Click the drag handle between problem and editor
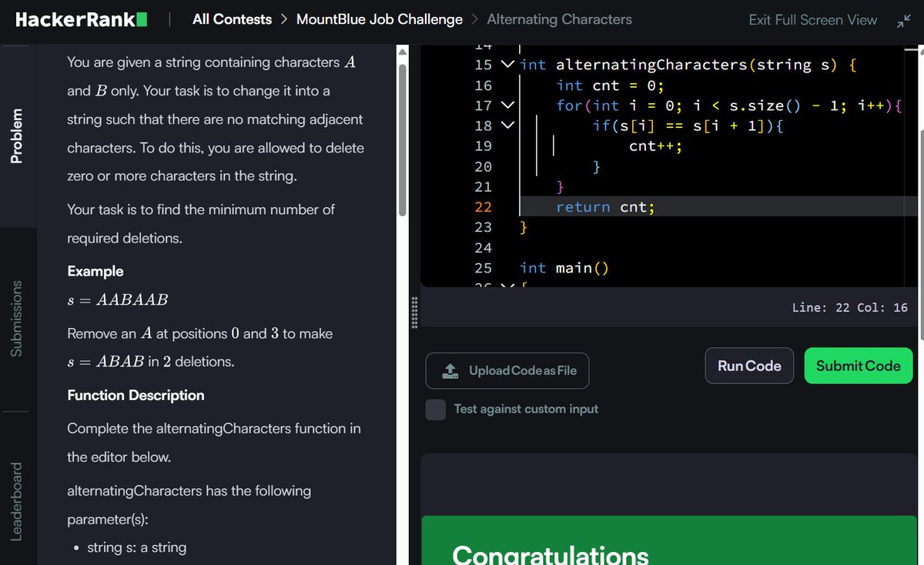Viewport: 924px width, 565px height. point(415,313)
